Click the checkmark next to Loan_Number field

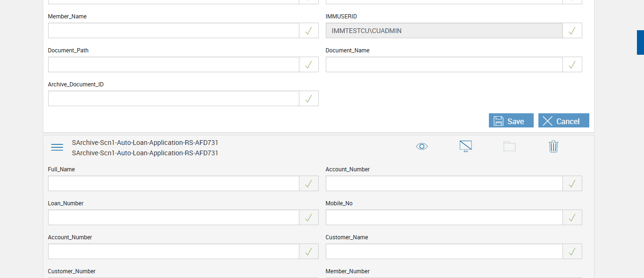(x=309, y=218)
